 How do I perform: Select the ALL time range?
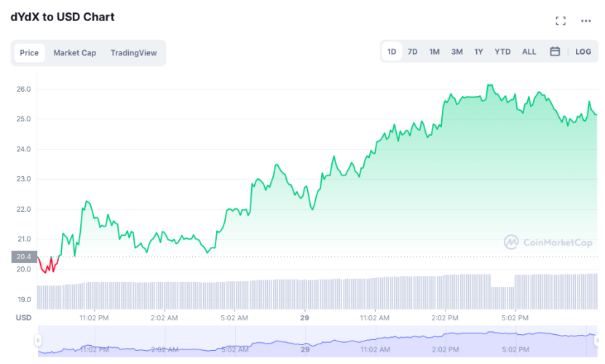click(x=529, y=52)
